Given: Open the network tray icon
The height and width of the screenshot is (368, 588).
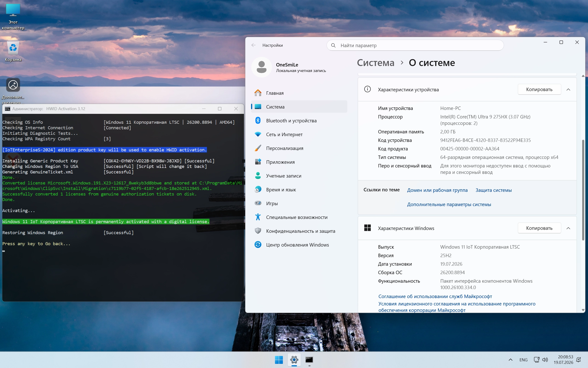Looking at the screenshot, I should coord(537,360).
